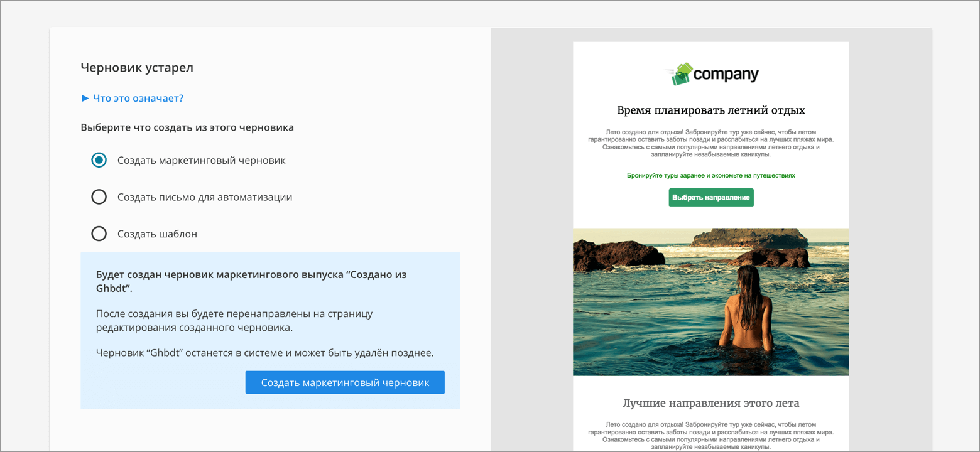Open the "Бронируйте туры заранее" link

click(710, 175)
